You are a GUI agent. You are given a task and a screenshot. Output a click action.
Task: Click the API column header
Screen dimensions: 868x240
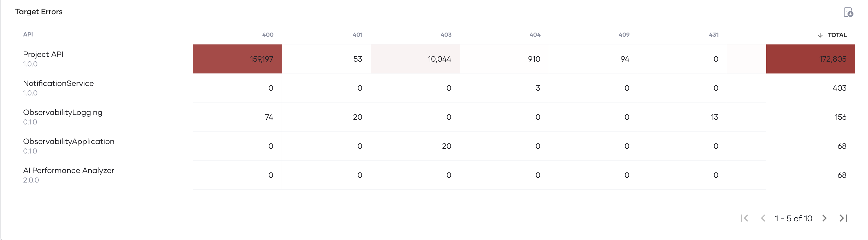point(28,34)
